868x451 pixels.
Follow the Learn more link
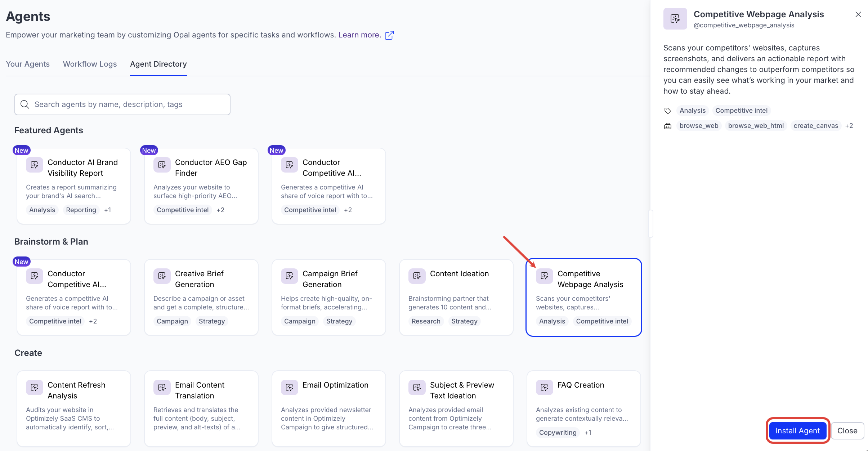pyautogui.click(x=359, y=35)
